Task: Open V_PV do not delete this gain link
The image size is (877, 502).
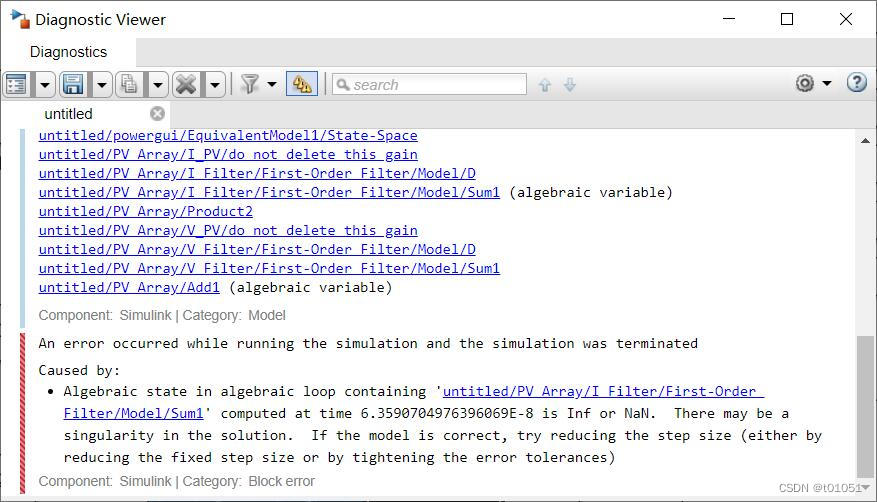Action: coord(228,231)
